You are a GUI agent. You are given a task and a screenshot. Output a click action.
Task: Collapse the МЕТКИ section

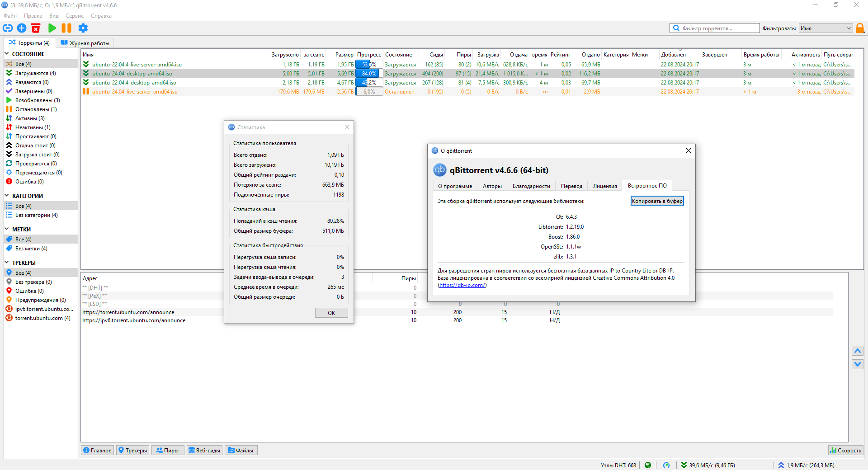pos(7,229)
